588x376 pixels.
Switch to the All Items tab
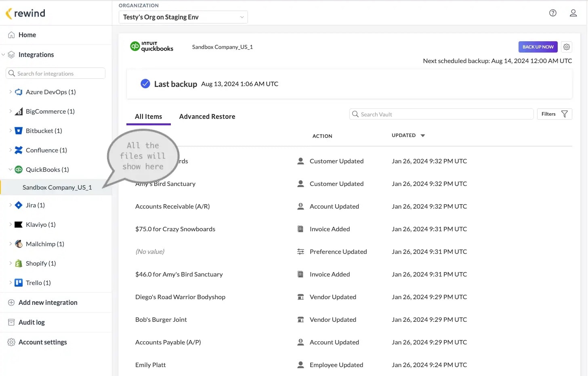(x=148, y=116)
